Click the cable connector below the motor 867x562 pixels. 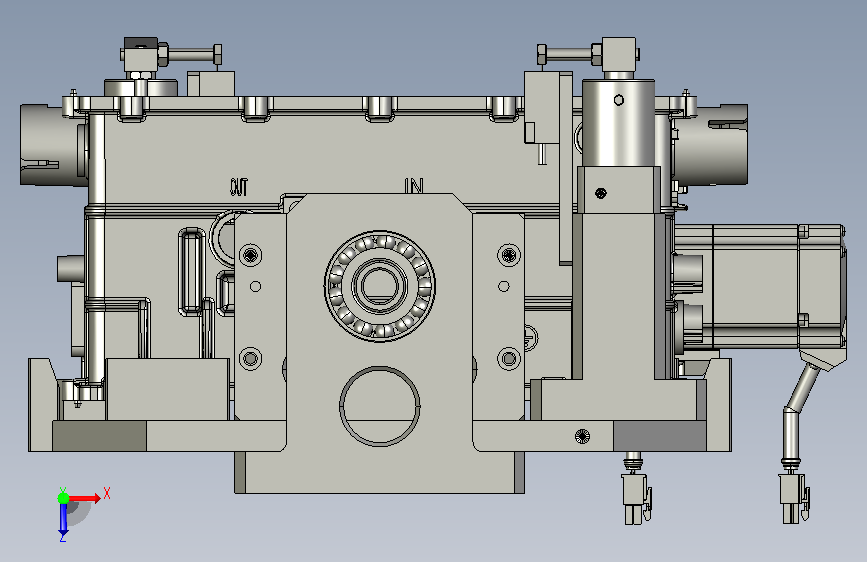point(794,498)
